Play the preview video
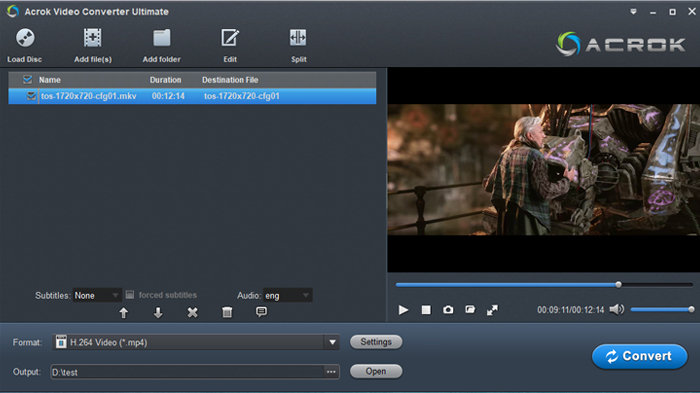Viewport: 700px width, 393px height. pyautogui.click(x=403, y=310)
